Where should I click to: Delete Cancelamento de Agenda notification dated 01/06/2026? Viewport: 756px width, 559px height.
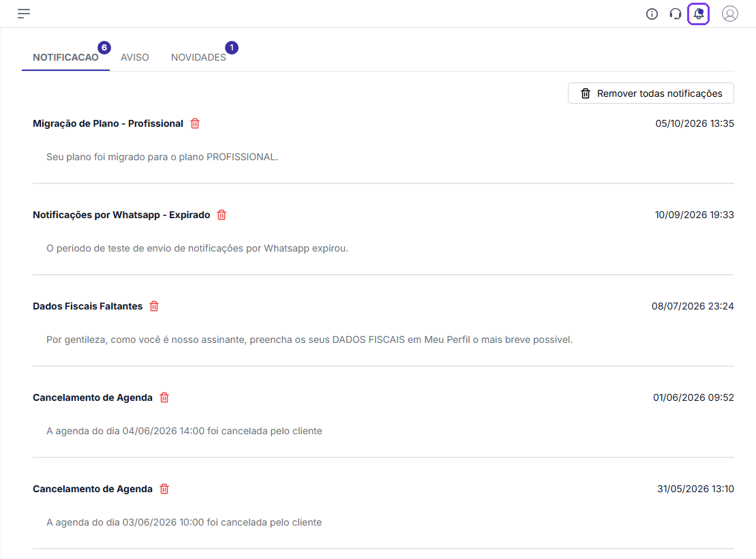[x=164, y=397]
